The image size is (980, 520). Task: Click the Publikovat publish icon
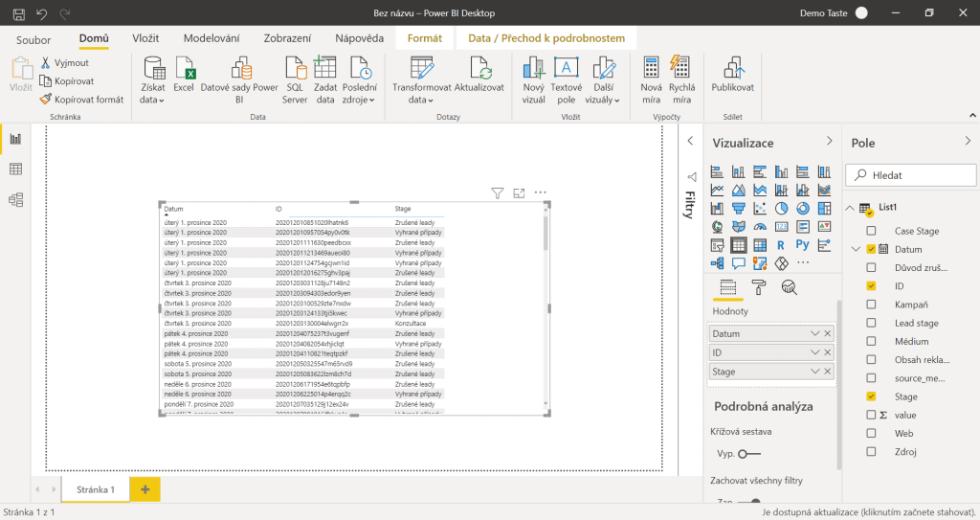732,79
